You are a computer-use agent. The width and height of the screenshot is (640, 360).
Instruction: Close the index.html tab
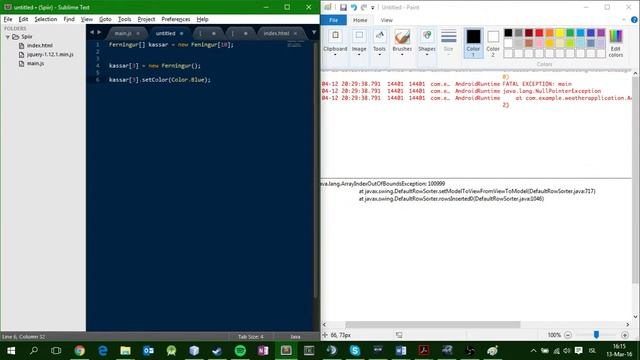(x=295, y=33)
